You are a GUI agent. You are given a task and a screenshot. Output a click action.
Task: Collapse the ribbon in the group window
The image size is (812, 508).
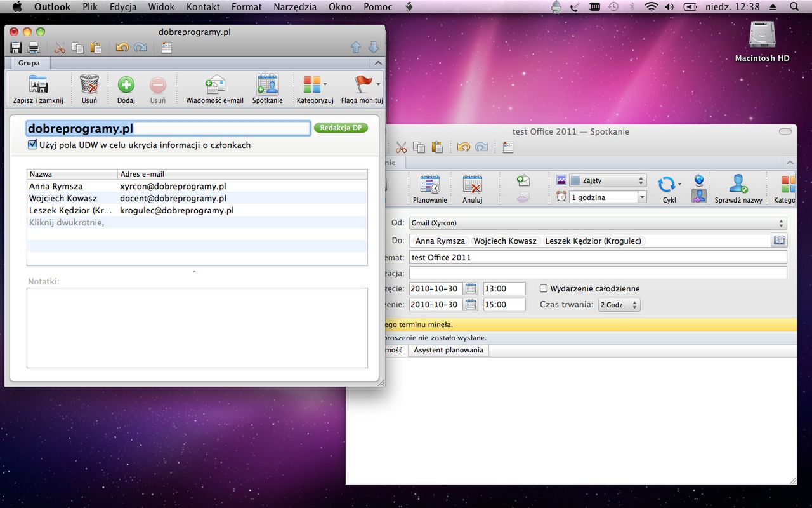pos(378,63)
